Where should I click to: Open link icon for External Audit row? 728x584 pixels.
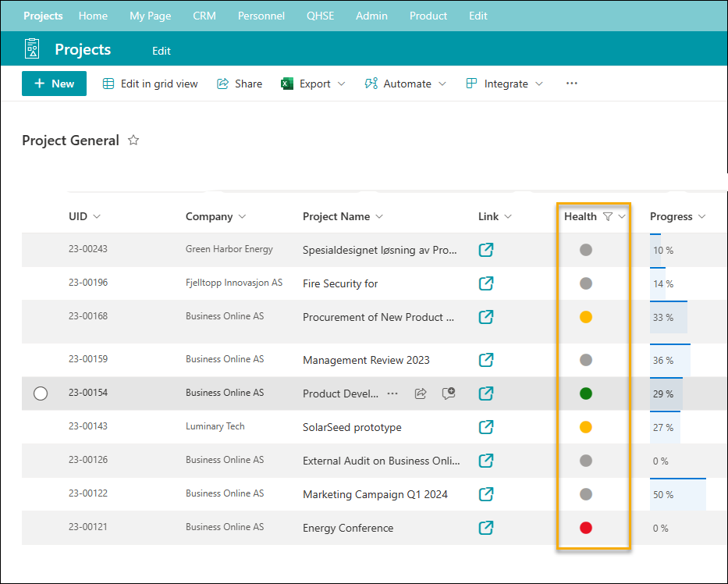pos(485,461)
